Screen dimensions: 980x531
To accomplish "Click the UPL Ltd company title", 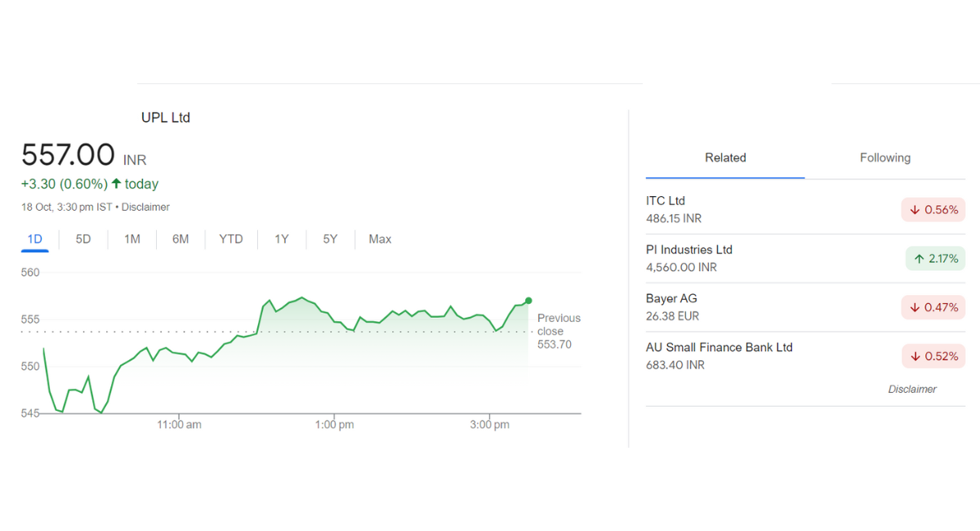I will pyautogui.click(x=166, y=118).
